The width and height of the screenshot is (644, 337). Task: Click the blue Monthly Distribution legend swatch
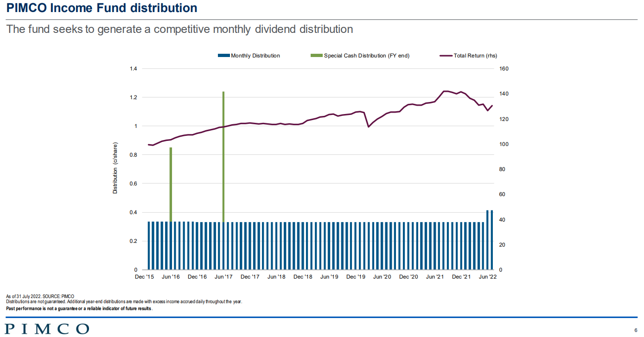point(223,56)
